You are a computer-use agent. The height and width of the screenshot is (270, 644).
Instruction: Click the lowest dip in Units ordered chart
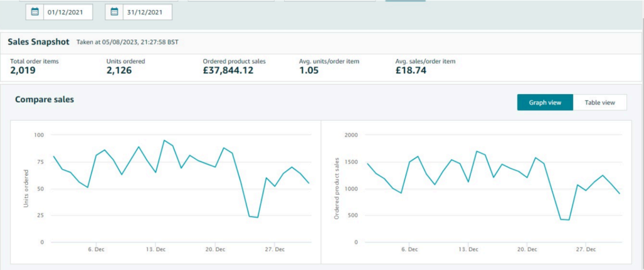(257, 217)
